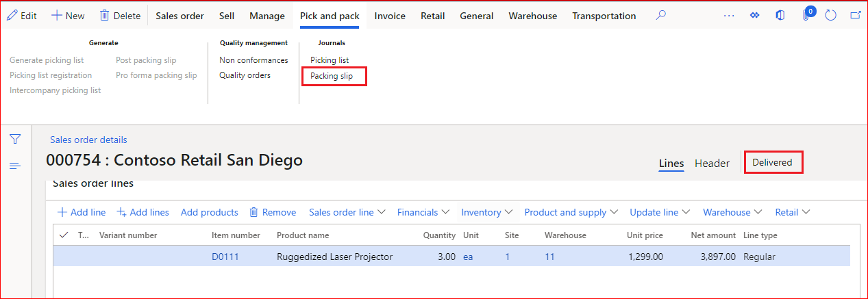This screenshot has width=868, height=299.
Task: Open the Sales order ribbon tab
Action: point(179,16)
